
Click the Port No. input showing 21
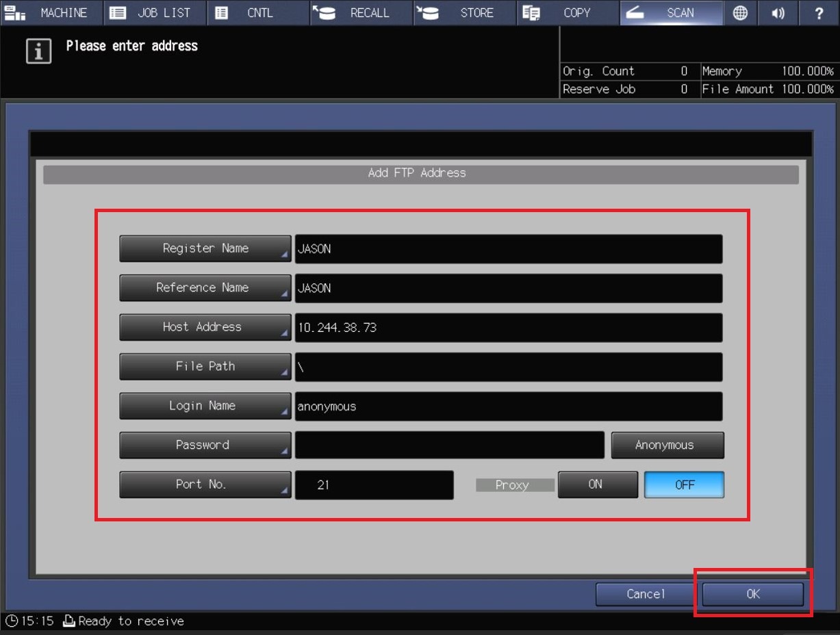(x=374, y=484)
